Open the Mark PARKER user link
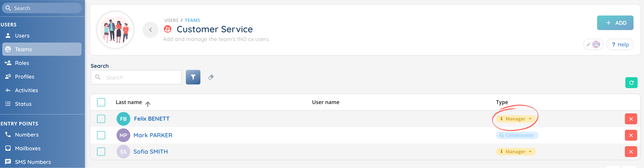 pos(153,135)
